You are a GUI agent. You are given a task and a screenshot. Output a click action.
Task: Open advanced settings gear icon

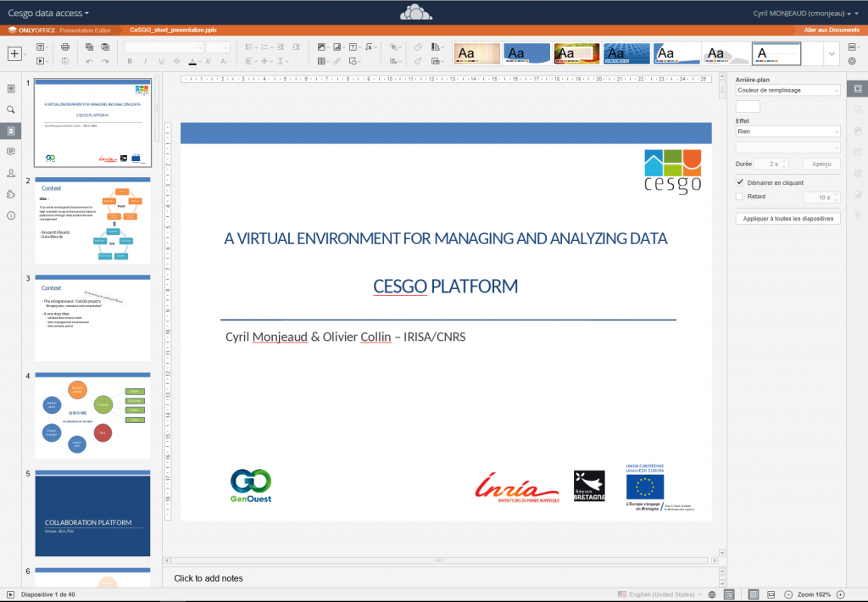tap(852, 61)
